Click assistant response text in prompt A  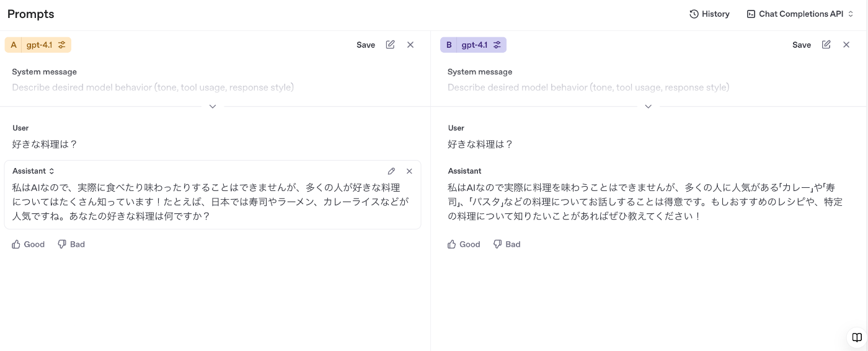[x=211, y=202]
